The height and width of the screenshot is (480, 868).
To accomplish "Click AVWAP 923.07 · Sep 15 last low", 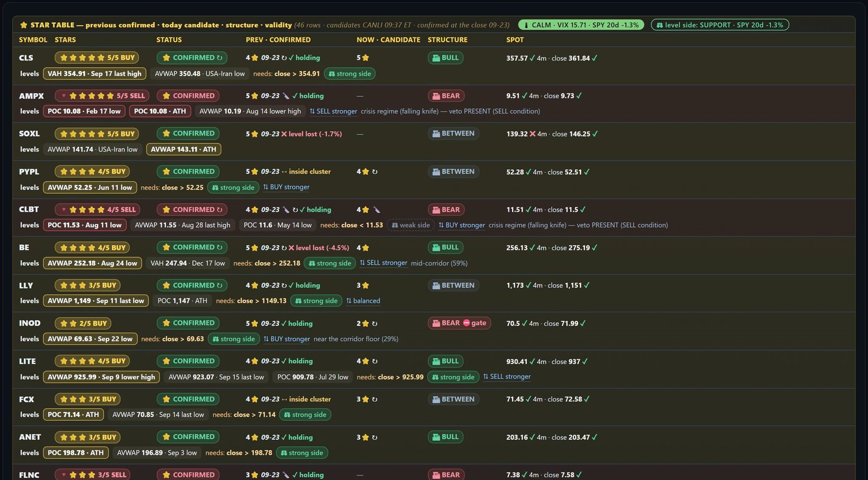I will click(216, 377).
